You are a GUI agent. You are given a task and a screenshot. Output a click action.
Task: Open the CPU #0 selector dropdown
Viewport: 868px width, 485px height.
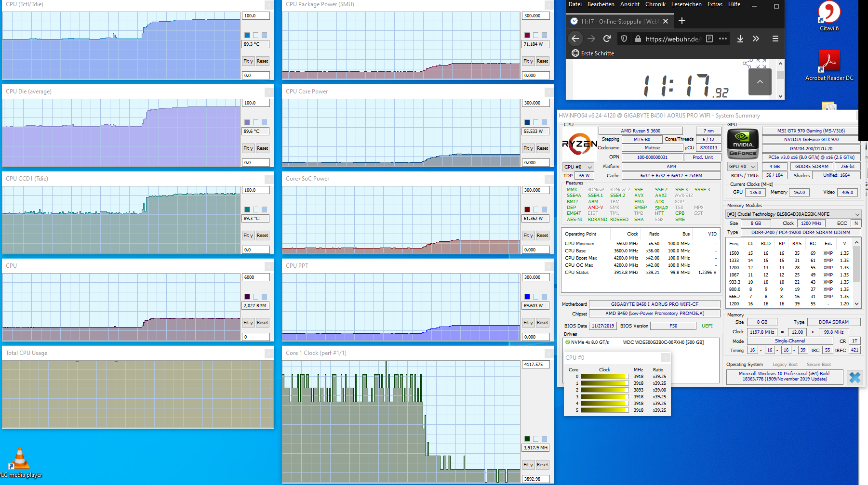(578, 167)
